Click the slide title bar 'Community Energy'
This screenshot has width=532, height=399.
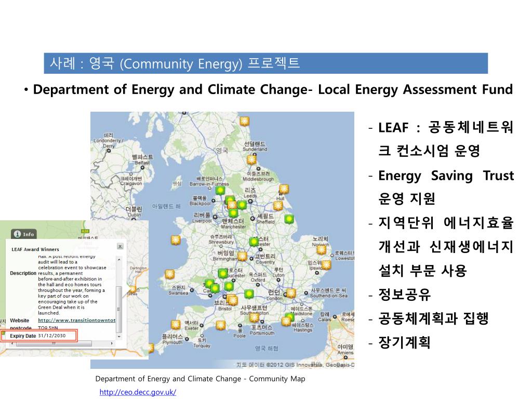(x=265, y=63)
